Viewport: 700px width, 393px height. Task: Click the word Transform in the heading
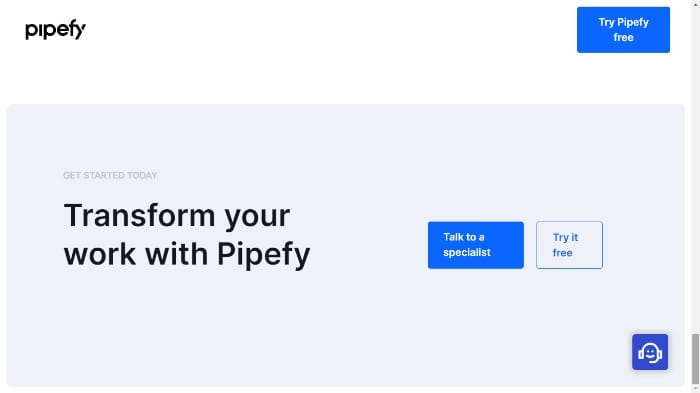click(140, 216)
